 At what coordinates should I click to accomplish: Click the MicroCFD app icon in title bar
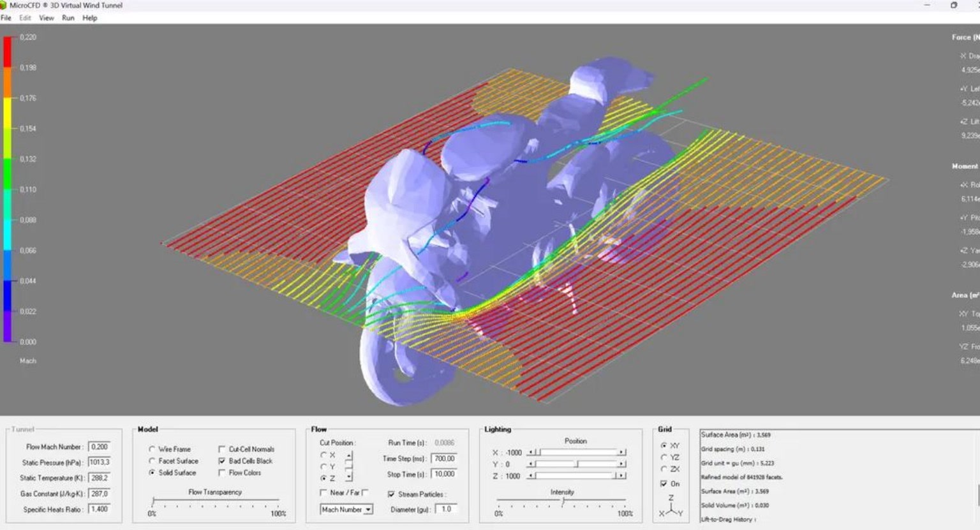pyautogui.click(x=4, y=5)
